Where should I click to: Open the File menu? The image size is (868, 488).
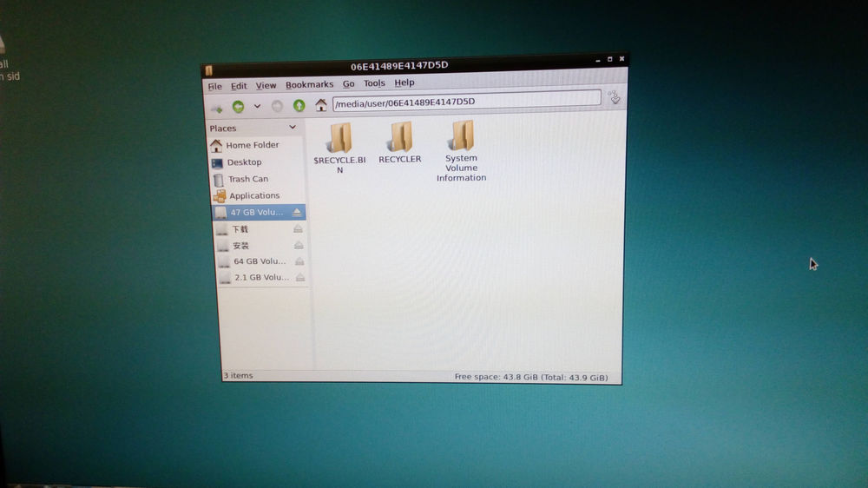click(214, 87)
